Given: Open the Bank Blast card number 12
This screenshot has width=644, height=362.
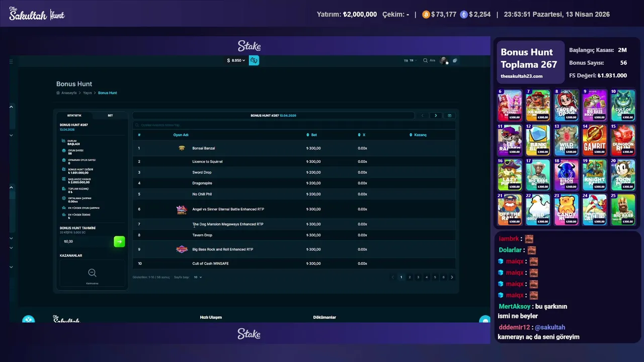Looking at the screenshot, I should [x=538, y=140].
